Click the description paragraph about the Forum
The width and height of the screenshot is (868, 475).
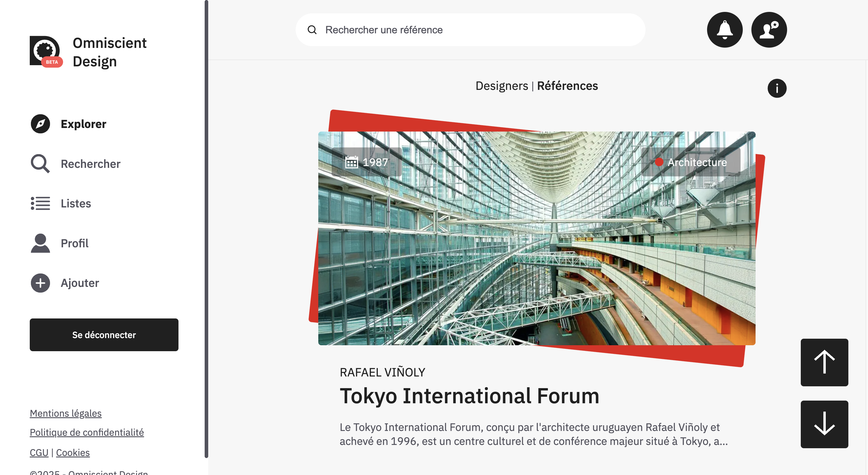point(534,434)
